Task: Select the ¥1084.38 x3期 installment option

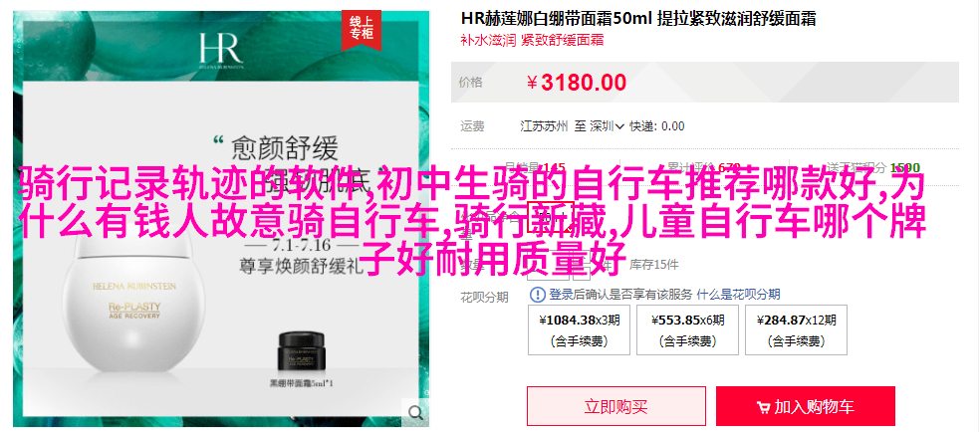Action: tap(580, 329)
